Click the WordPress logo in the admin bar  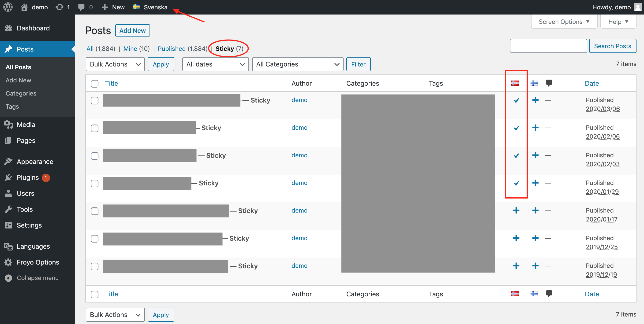[8, 7]
